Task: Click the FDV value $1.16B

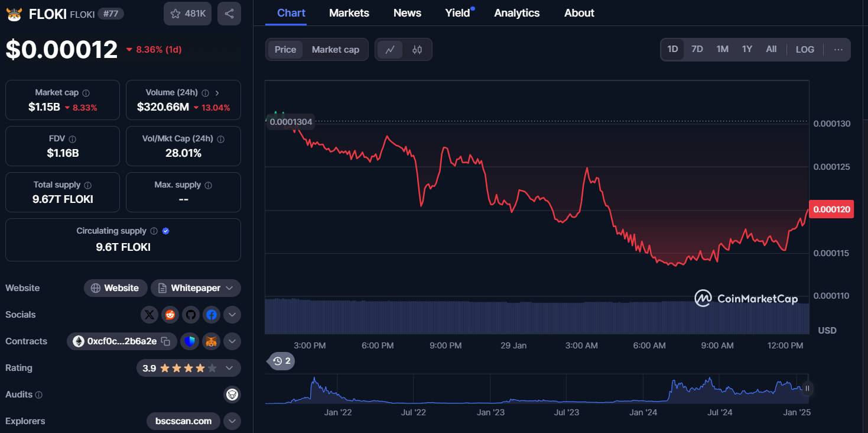Action: coord(63,153)
